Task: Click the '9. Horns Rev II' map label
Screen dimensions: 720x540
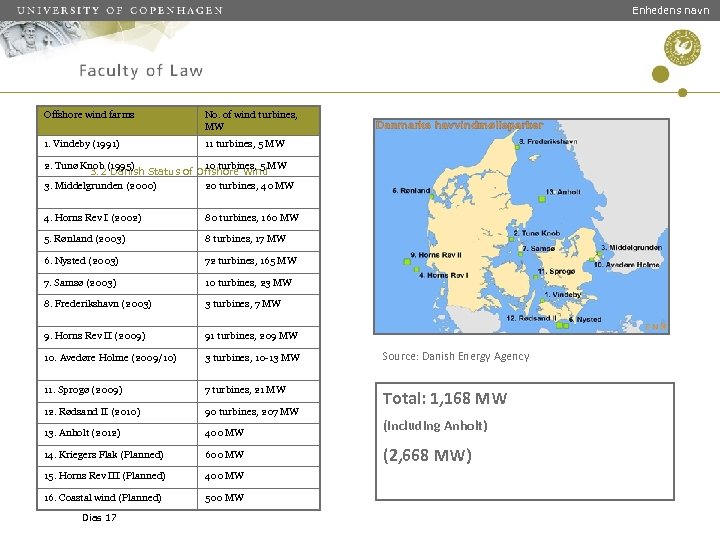Action: [436, 255]
